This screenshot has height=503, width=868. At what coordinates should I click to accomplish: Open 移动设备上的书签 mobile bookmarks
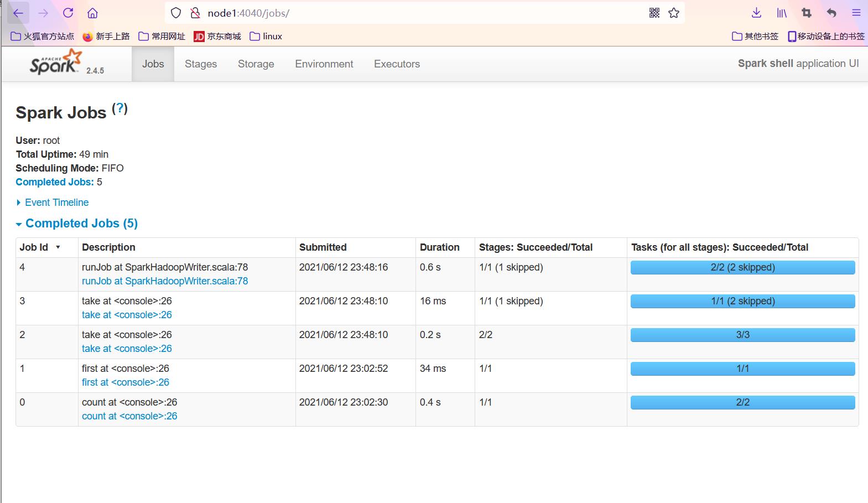[x=826, y=36]
